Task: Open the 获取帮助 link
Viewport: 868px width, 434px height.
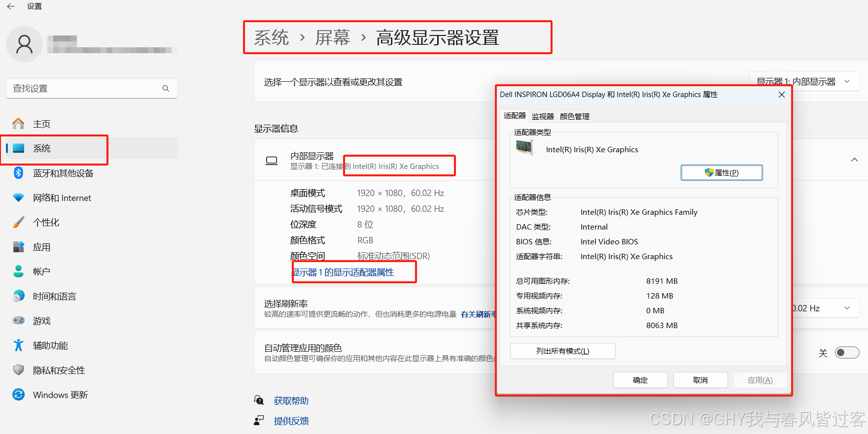Action: [x=291, y=401]
